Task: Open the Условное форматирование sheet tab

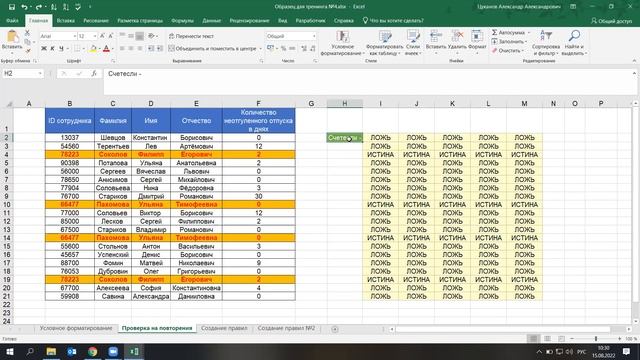Action: [x=76, y=328]
